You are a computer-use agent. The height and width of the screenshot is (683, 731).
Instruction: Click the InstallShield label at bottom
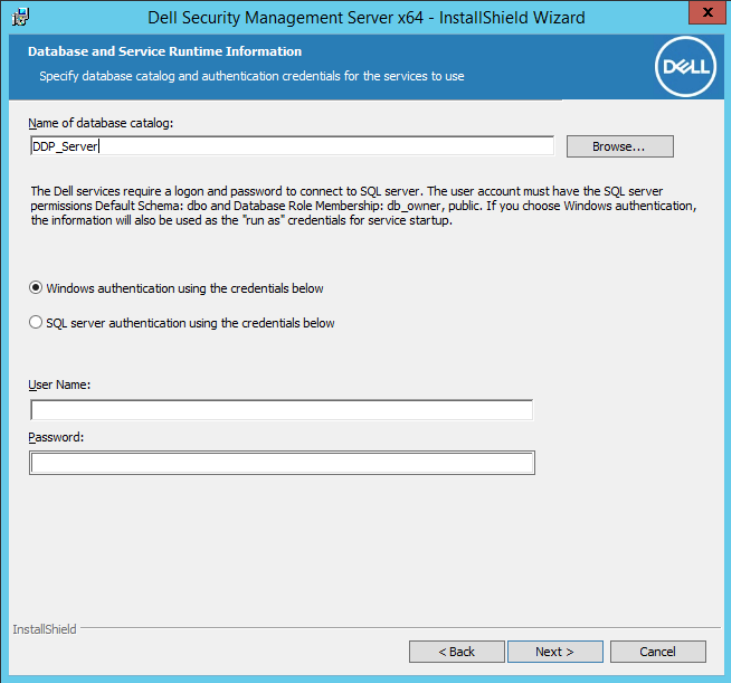(44, 629)
